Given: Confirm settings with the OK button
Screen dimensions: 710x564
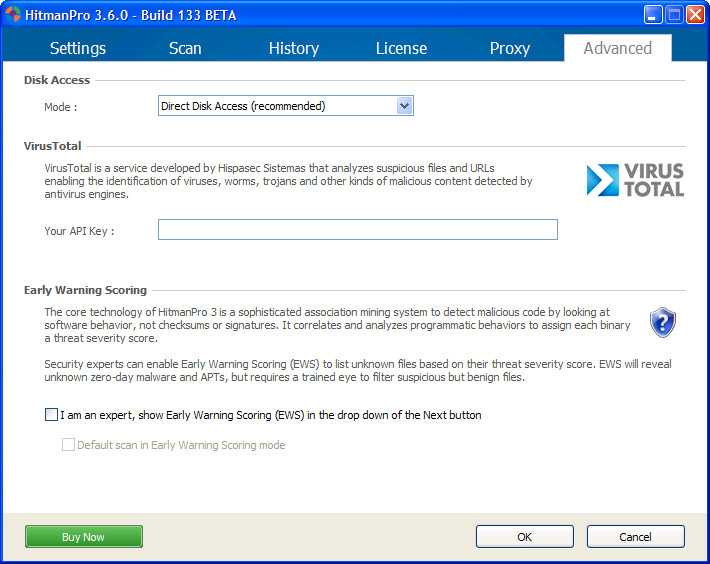Looking at the screenshot, I should pos(524,536).
